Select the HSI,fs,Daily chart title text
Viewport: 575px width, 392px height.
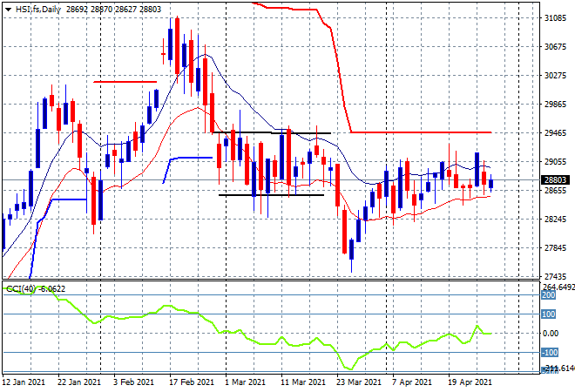click(x=38, y=10)
